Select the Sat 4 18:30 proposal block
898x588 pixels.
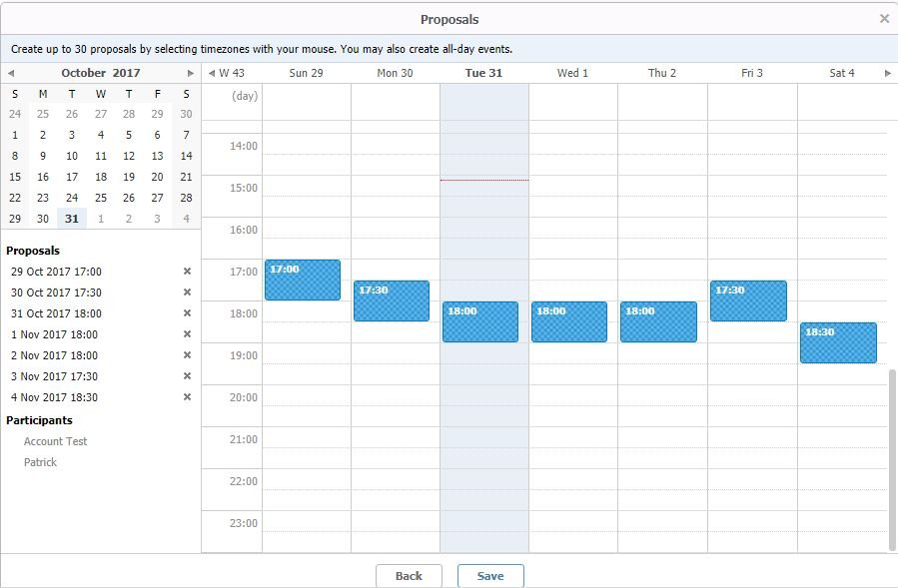(x=838, y=343)
